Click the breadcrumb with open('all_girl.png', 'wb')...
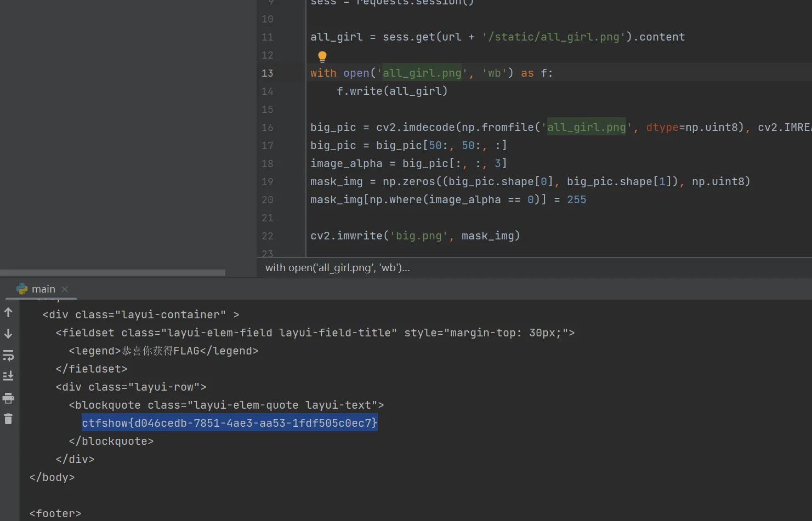This screenshot has width=812, height=521. click(x=337, y=268)
